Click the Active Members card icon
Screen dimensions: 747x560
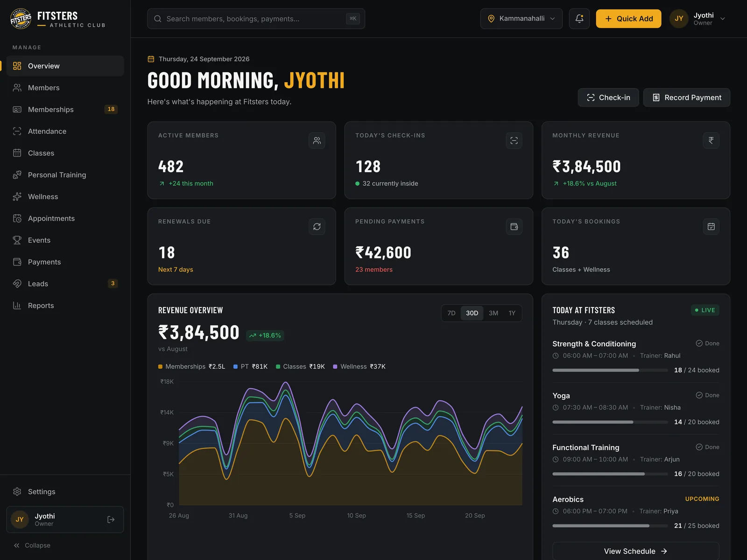point(317,140)
